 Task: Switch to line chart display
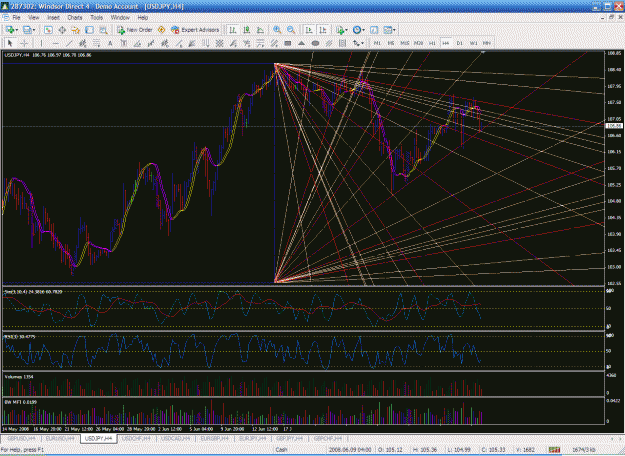click(x=260, y=30)
